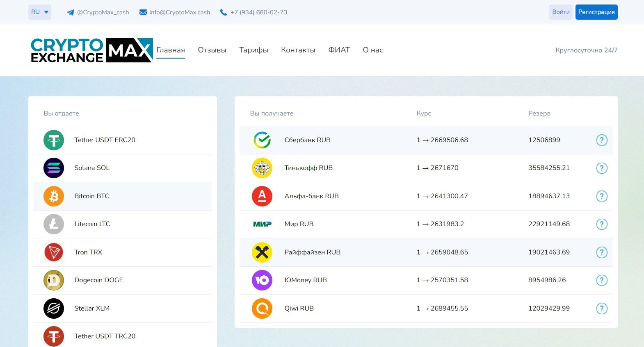Select the Tron TRX label
This screenshot has height=347, width=644.
[88, 252]
